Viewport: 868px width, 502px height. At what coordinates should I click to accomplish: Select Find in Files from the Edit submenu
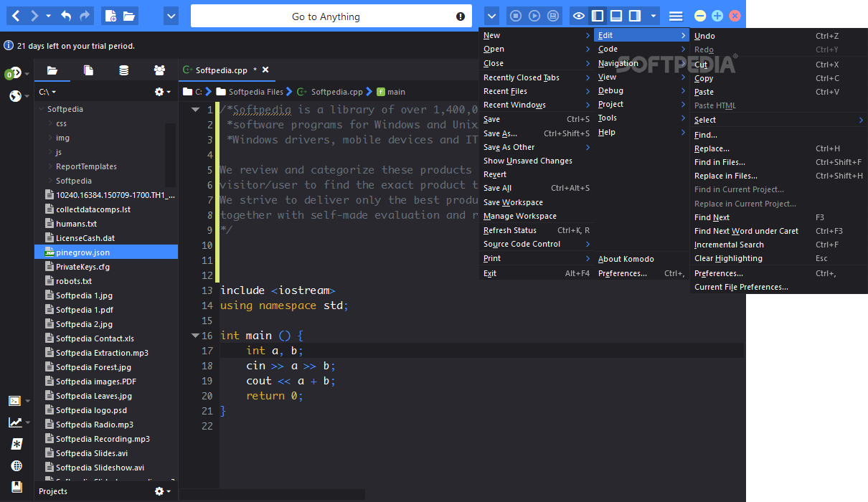(x=778, y=162)
